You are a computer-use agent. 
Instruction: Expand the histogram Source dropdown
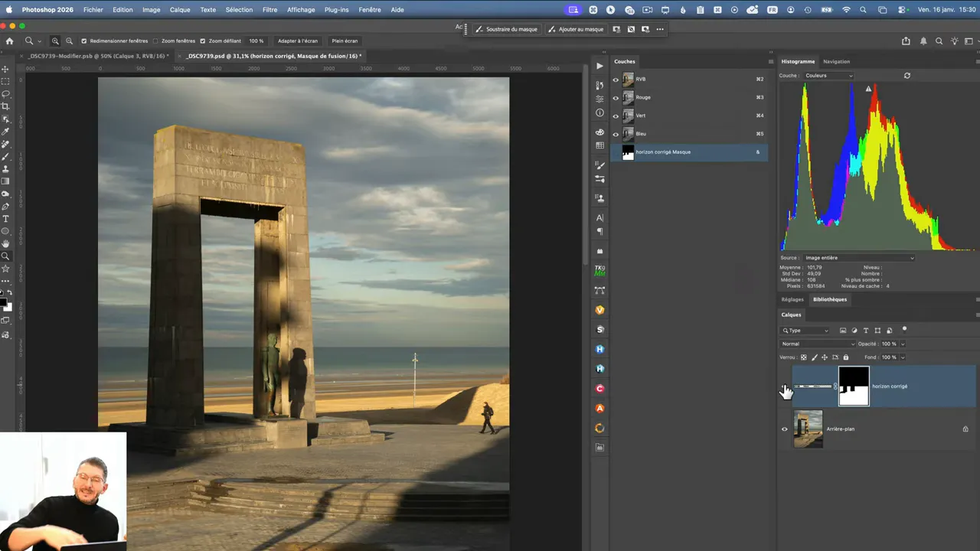point(857,258)
